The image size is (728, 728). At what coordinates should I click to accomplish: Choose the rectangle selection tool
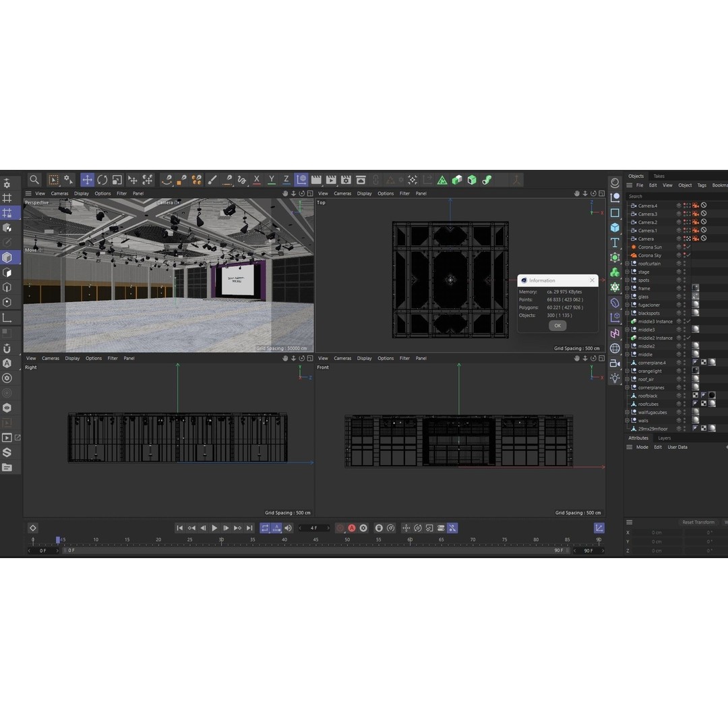53,180
